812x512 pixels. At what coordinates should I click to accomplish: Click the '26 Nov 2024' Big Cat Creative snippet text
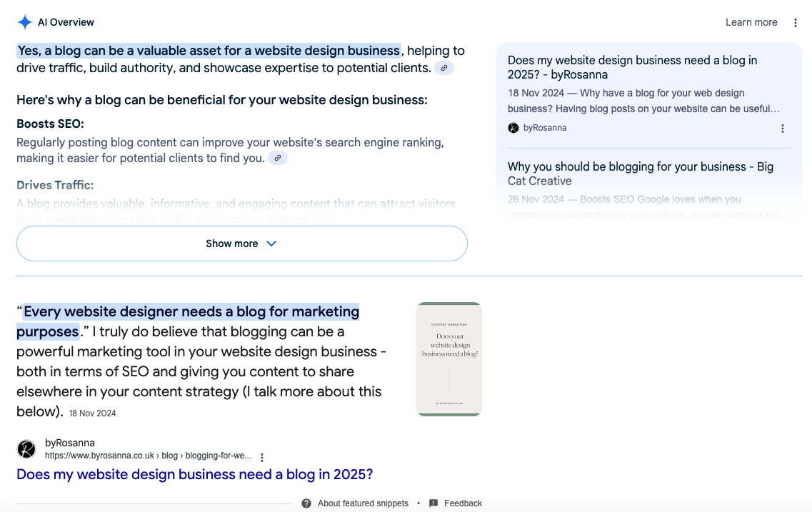point(647,207)
